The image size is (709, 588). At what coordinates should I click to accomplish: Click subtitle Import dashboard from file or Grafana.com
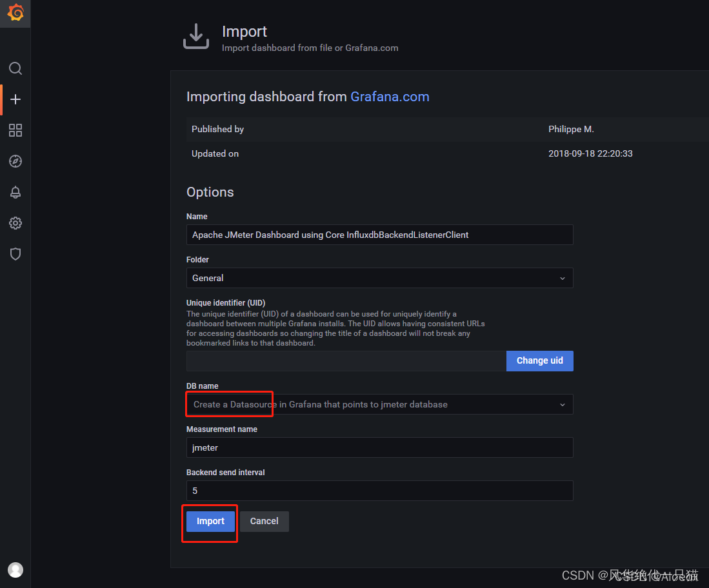[x=310, y=48]
